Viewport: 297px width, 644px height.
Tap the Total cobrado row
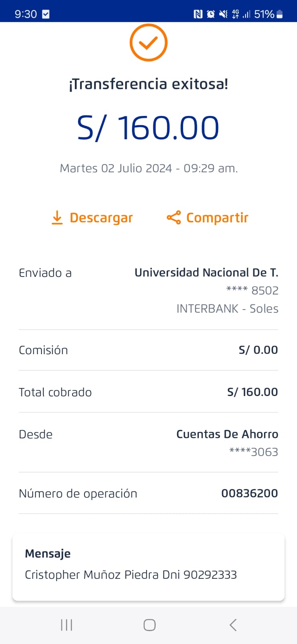tap(148, 392)
